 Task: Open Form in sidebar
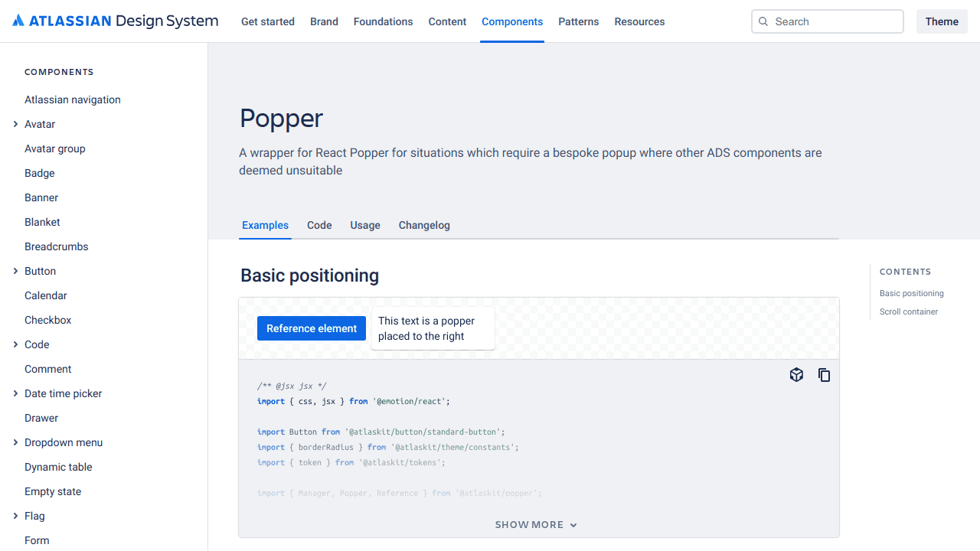pos(37,540)
